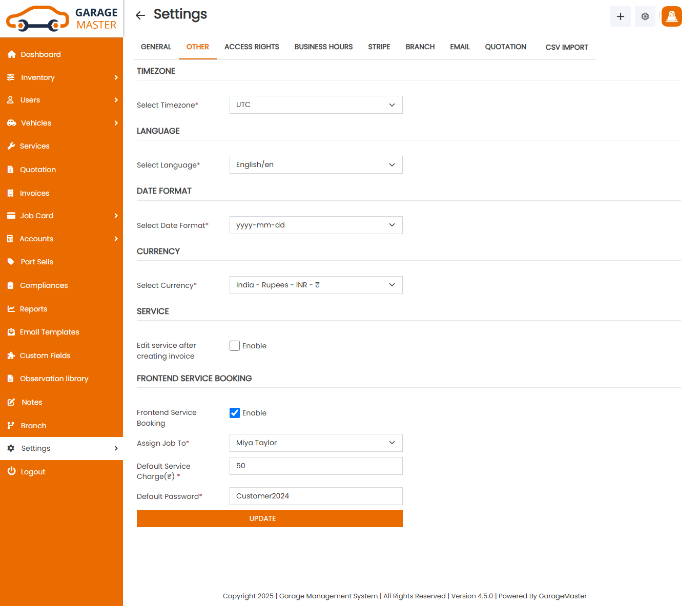Open the Select Currency dropdown
Screen dimensions: 700x606
pyautogui.click(x=316, y=285)
